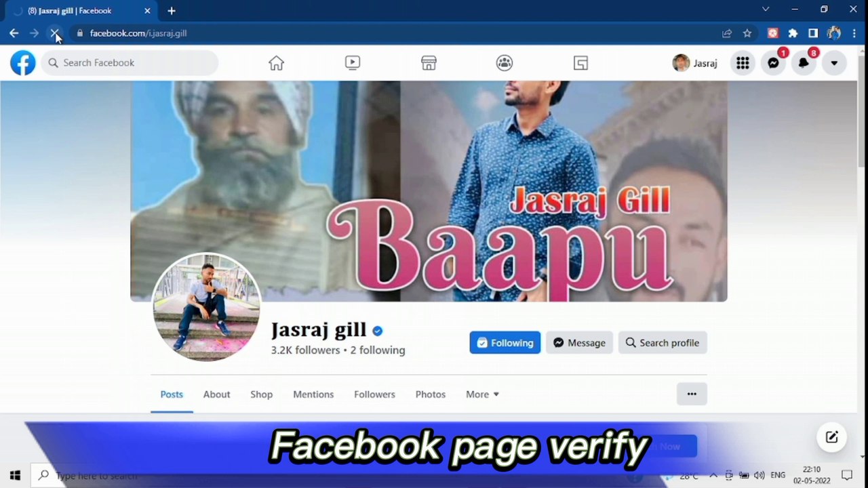Expand the More tab dropdown

[x=482, y=394]
